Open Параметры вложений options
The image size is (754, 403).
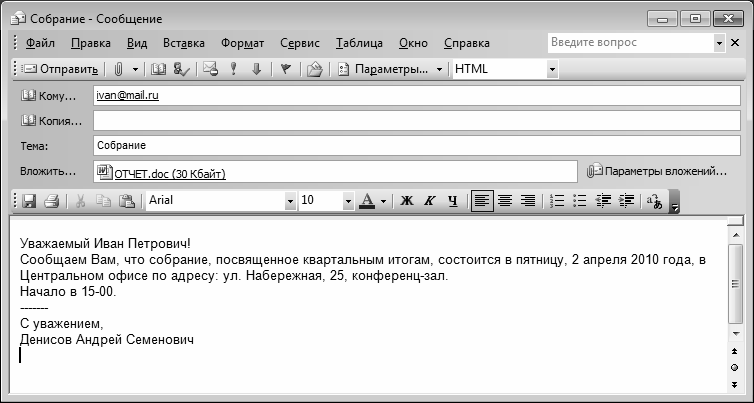[x=657, y=171]
